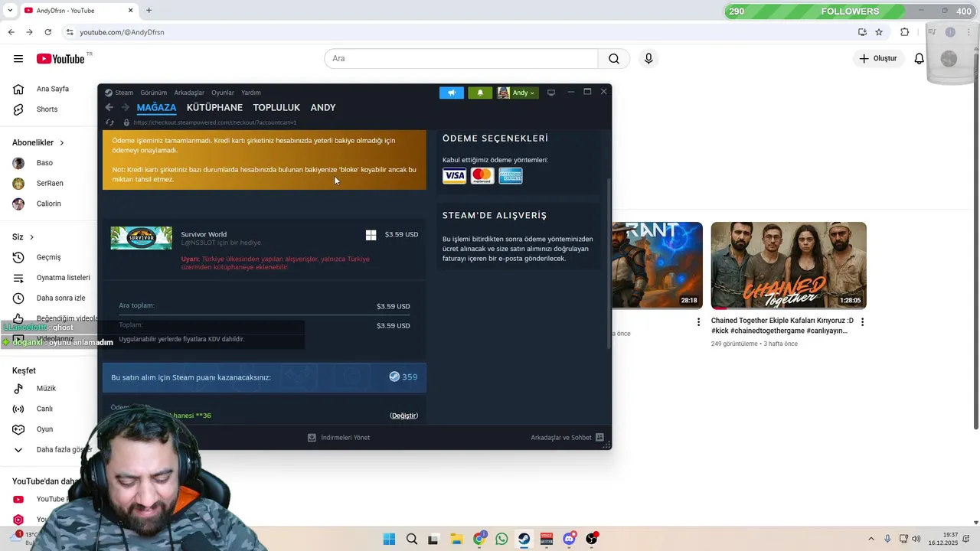The height and width of the screenshot is (551, 980).
Task: Click Survivor World game thumbnail
Action: pyautogui.click(x=142, y=238)
